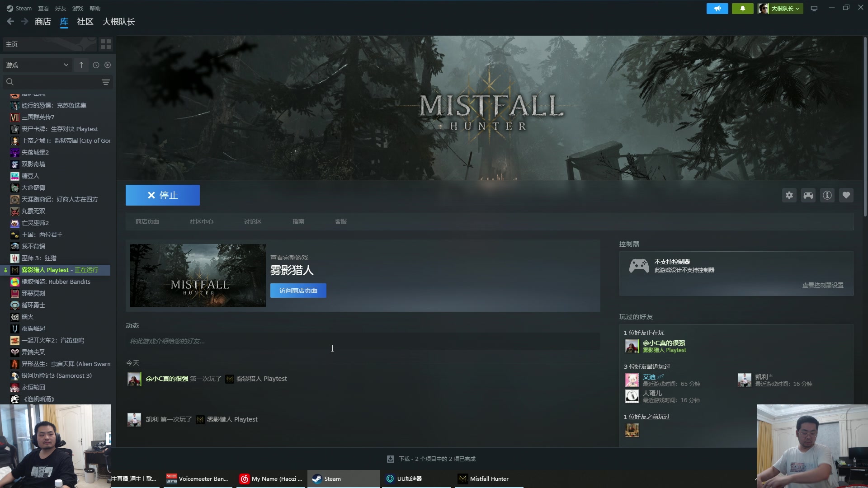Open the 讨论区 link

pos(253,221)
